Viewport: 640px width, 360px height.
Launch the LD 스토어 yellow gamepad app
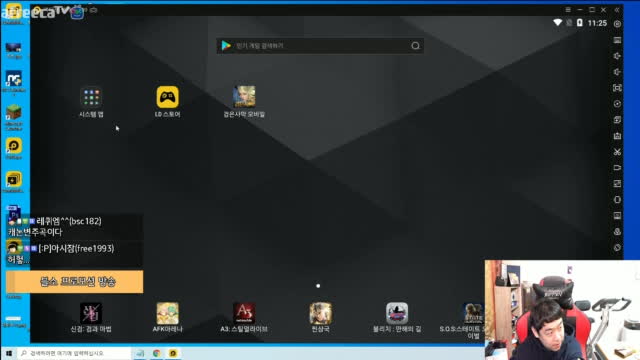click(167, 97)
